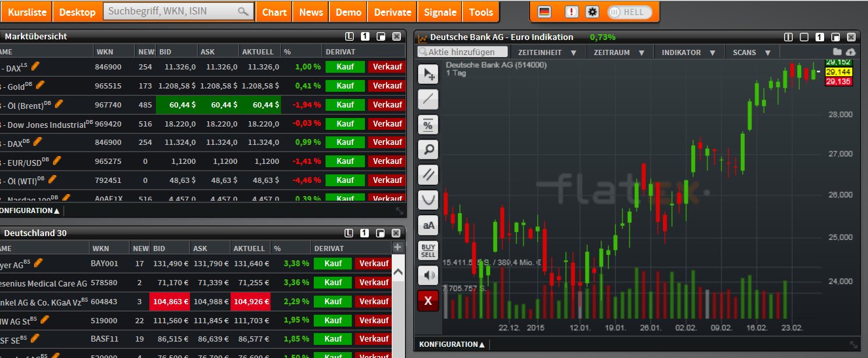The image size is (868, 358).
Task: Click the chart icon beside Deutsche Bank title
Action: click(423, 38)
